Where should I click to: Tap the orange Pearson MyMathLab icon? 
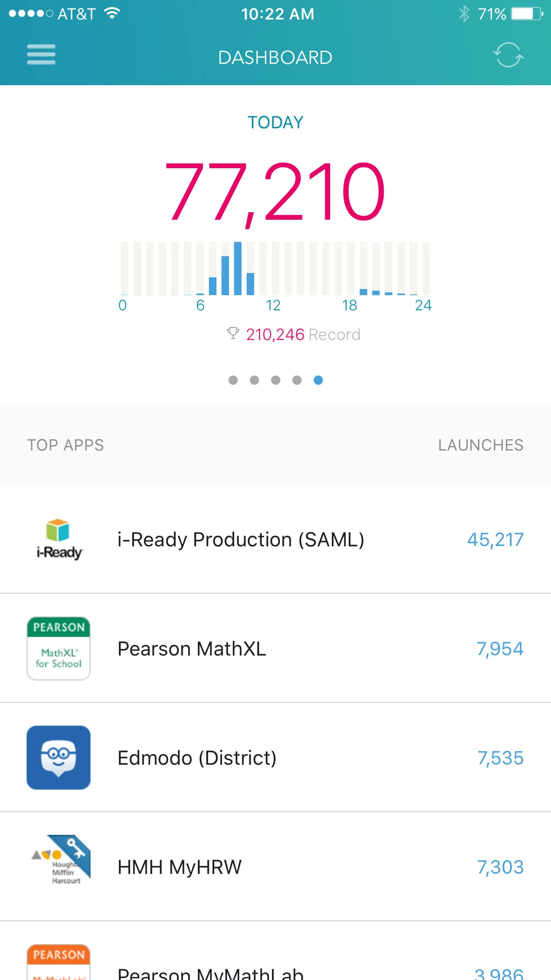pos(59,962)
